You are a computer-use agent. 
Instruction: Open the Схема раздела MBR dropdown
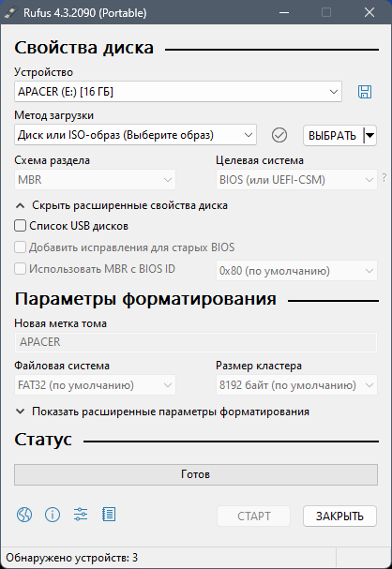[x=95, y=180]
